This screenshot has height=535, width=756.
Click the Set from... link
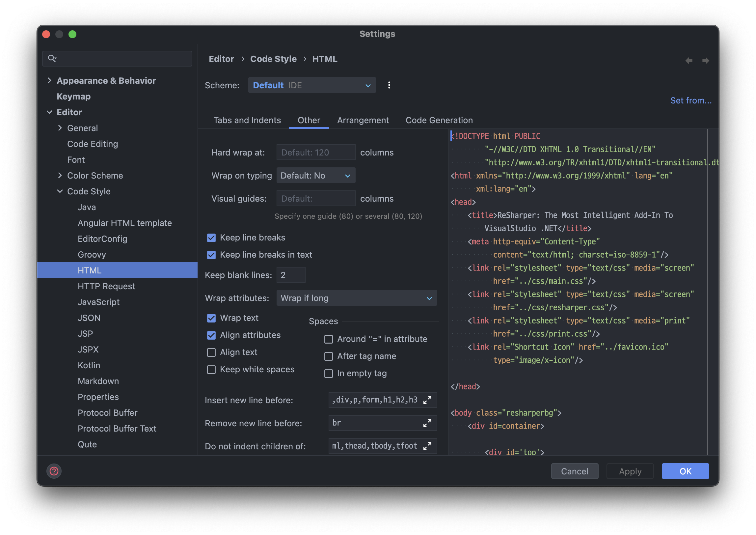(x=691, y=100)
